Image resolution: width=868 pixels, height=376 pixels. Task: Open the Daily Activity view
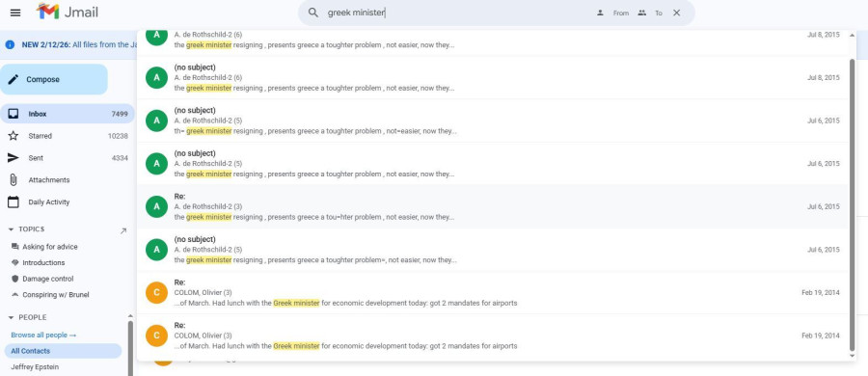click(67, 202)
